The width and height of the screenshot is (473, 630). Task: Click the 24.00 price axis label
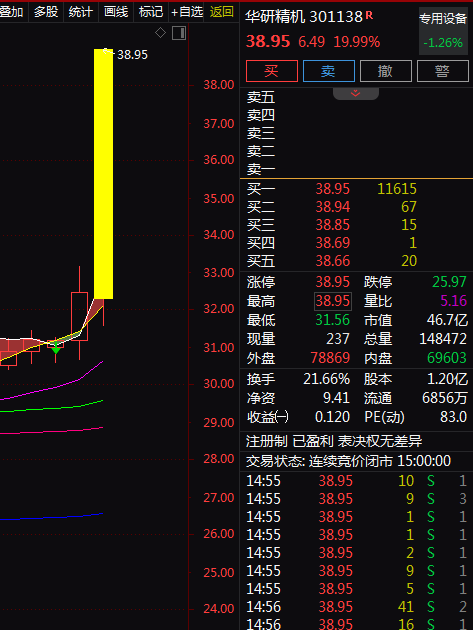click(219, 609)
